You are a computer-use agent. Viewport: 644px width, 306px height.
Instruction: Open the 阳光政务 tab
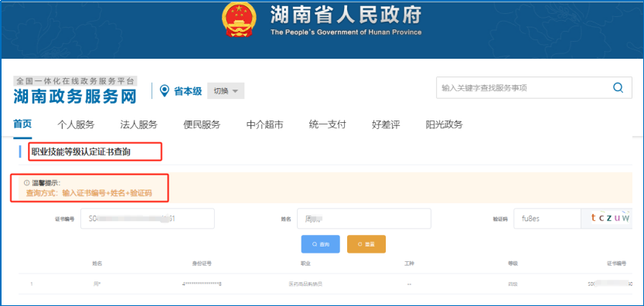coord(444,124)
